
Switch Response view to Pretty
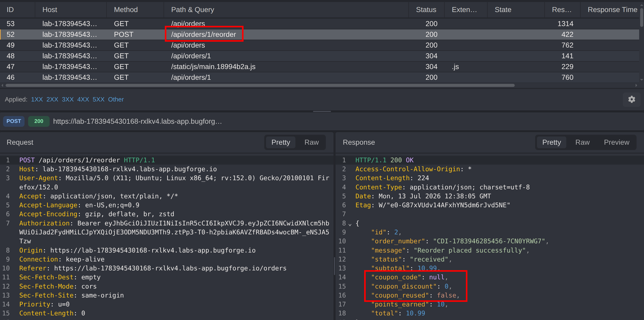click(x=551, y=142)
